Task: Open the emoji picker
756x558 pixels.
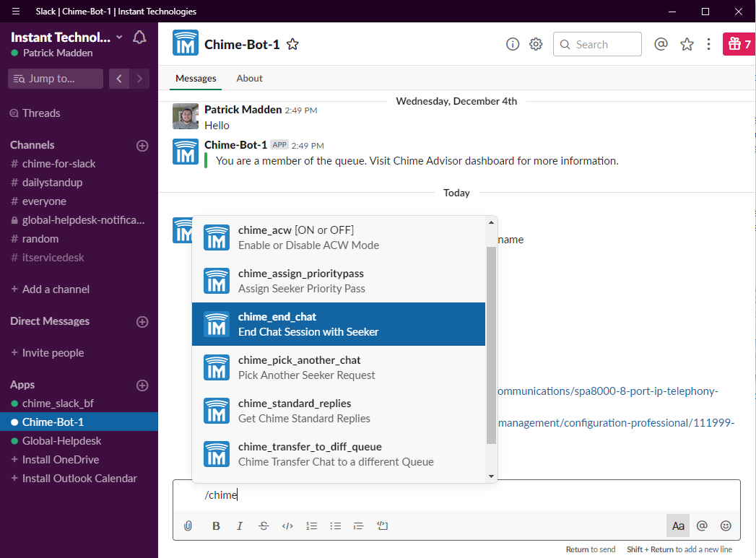Action: [726, 526]
